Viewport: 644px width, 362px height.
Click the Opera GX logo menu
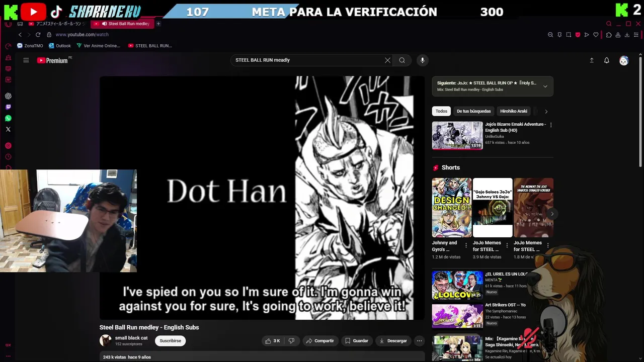tap(8, 24)
